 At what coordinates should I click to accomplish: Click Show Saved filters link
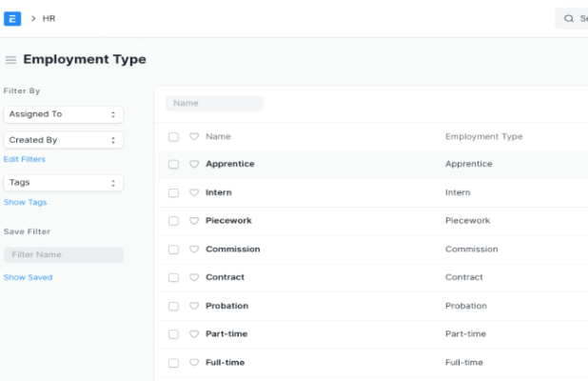click(29, 277)
